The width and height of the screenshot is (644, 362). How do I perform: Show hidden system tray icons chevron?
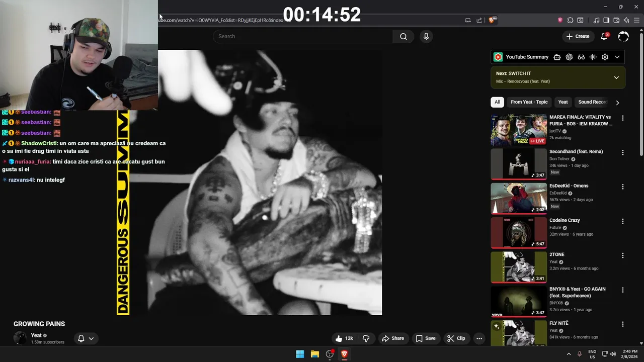(x=569, y=354)
